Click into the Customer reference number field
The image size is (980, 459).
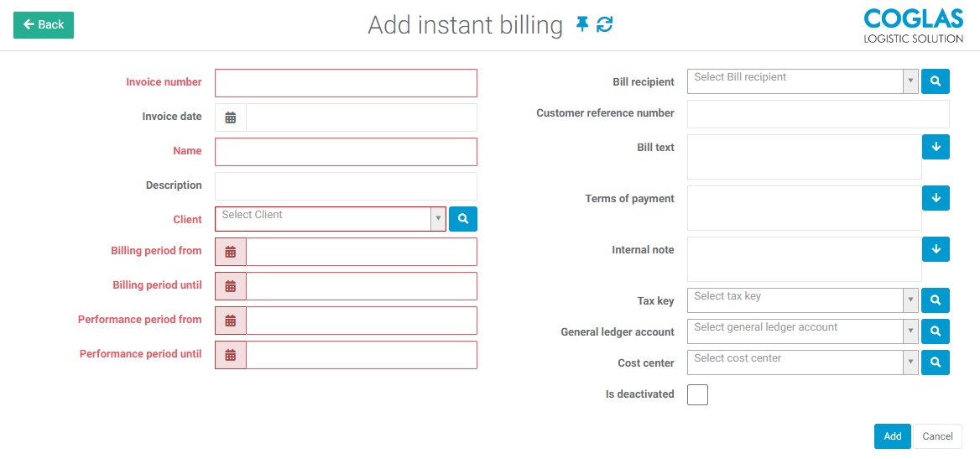click(x=818, y=114)
